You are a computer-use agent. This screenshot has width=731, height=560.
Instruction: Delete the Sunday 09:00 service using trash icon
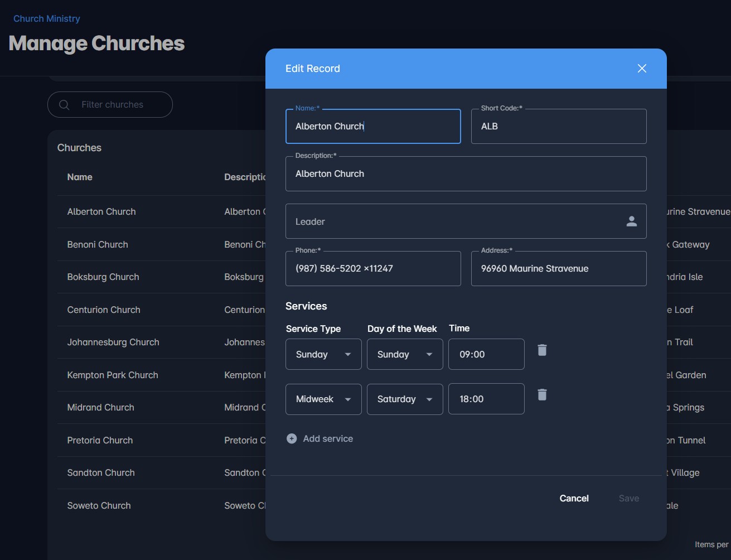coord(541,350)
